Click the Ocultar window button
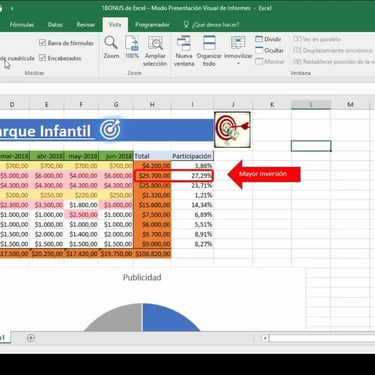 tap(269, 50)
